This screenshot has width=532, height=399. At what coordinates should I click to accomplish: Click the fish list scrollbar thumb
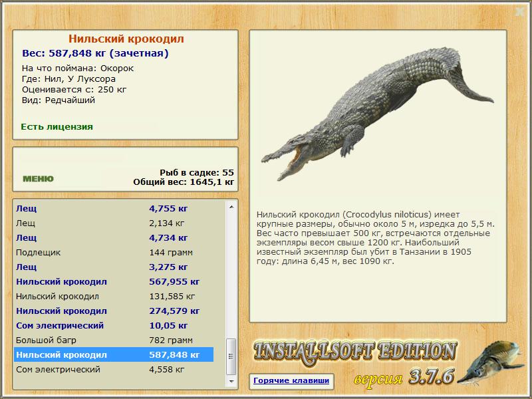point(231,356)
